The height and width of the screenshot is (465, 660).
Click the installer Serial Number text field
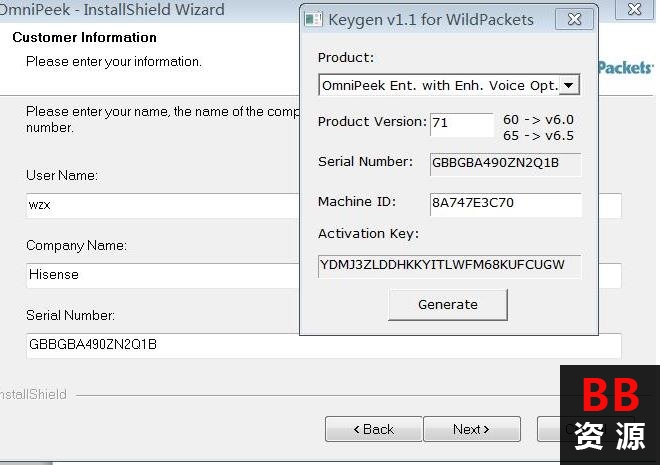(x=323, y=346)
